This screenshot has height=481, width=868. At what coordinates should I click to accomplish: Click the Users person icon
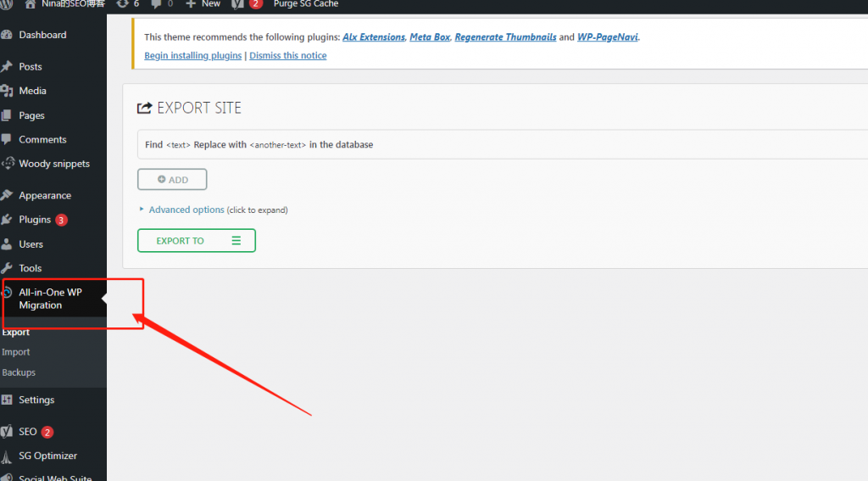point(6,243)
